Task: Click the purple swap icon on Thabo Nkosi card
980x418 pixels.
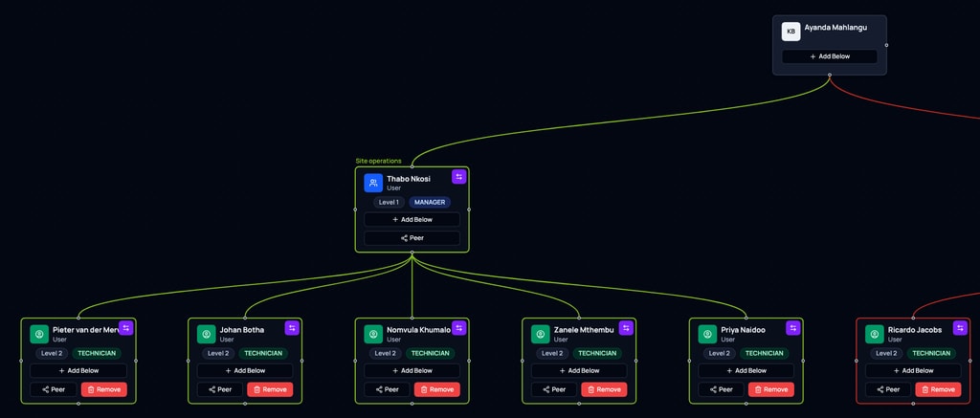Action: (x=458, y=177)
